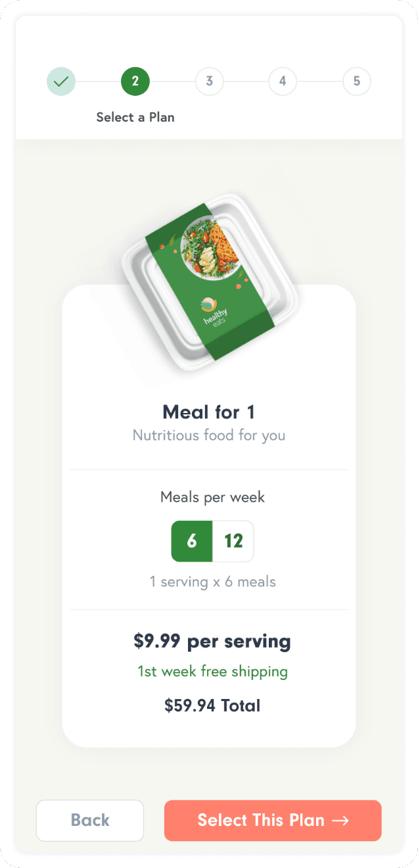Click the "Meals per week" label
418x868 pixels.
coord(212,497)
